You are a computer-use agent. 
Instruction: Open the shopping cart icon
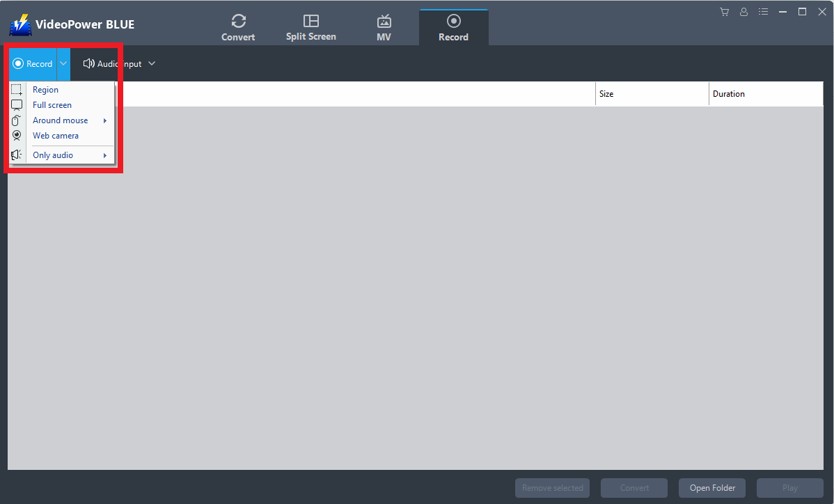(x=724, y=12)
